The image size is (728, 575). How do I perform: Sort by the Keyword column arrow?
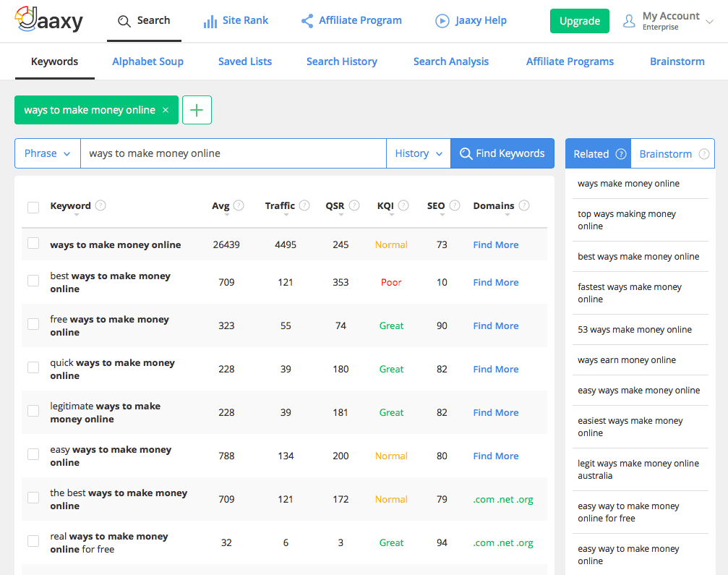(x=77, y=215)
